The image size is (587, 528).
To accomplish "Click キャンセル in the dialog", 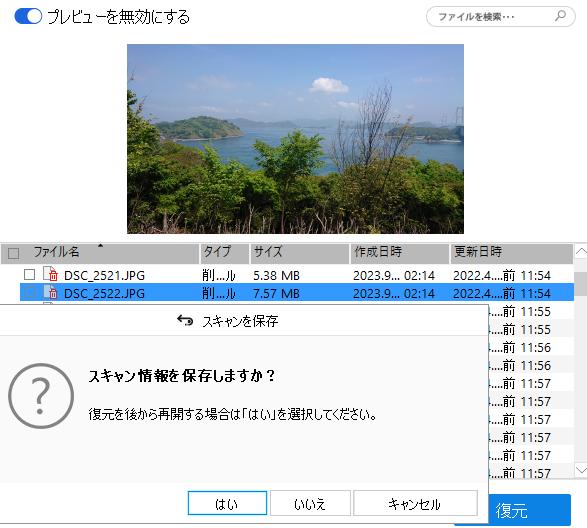I will pos(415,504).
